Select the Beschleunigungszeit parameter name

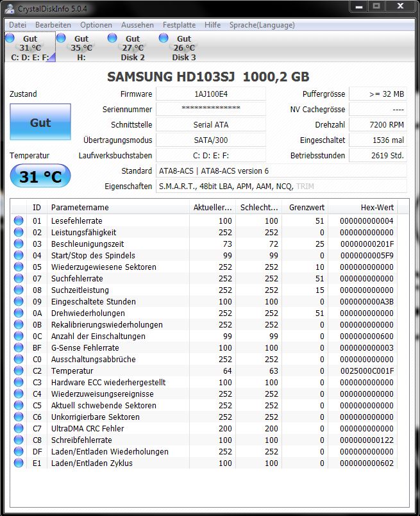tap(88, 244)
